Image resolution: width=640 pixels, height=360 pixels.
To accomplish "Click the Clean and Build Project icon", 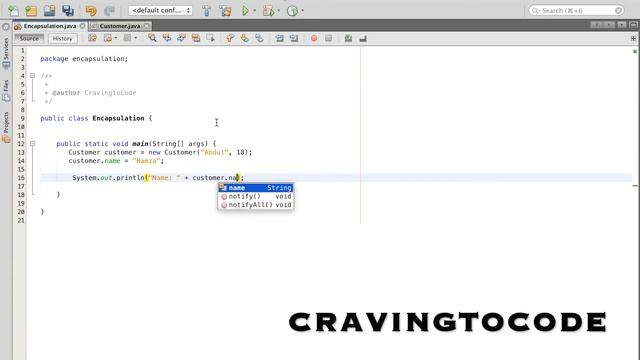I will click(225, 11).
